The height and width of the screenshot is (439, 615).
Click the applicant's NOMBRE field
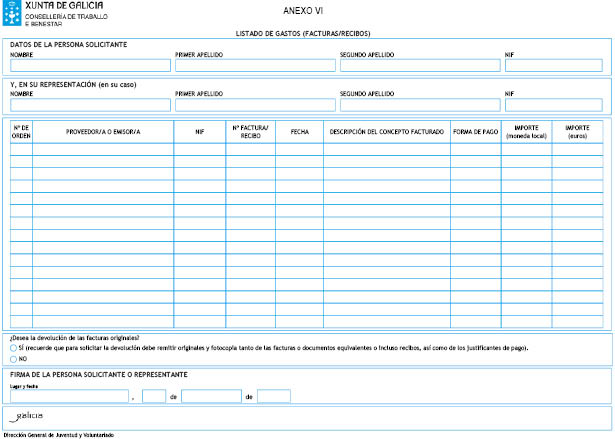click(x=89, y=66)
